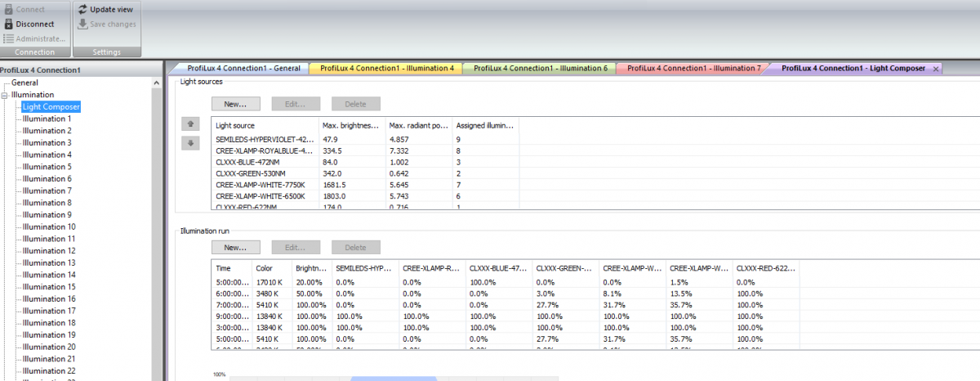980x381 pixels.
Task: Click the 13.5% value cell
Action: [x=679, y=293]
